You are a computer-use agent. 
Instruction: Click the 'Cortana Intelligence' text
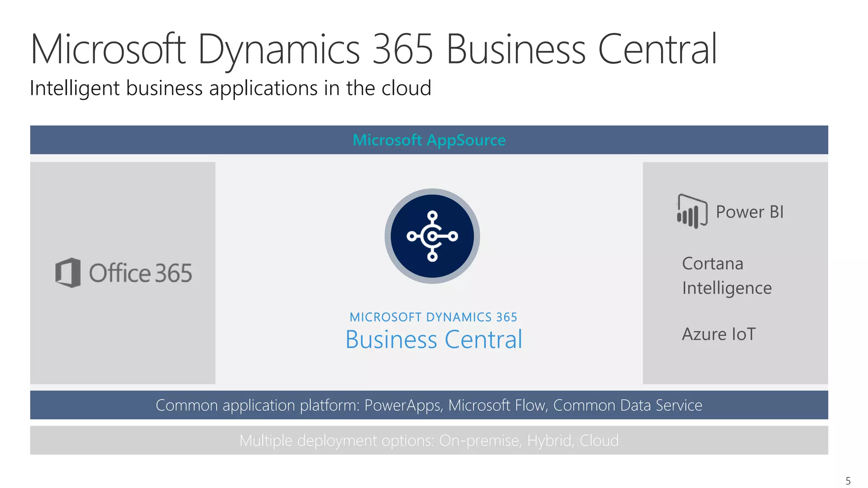click(727, 276)
